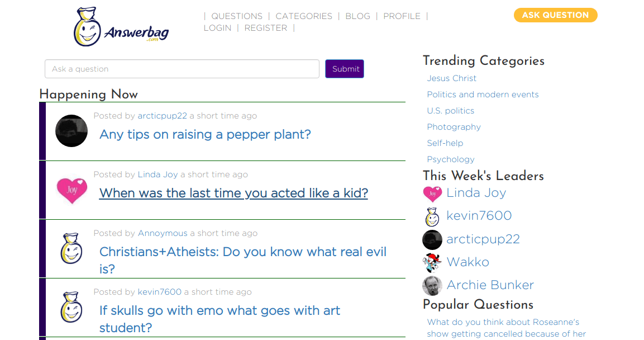Click the Ask Question yellow button

[x=555, y=15]
